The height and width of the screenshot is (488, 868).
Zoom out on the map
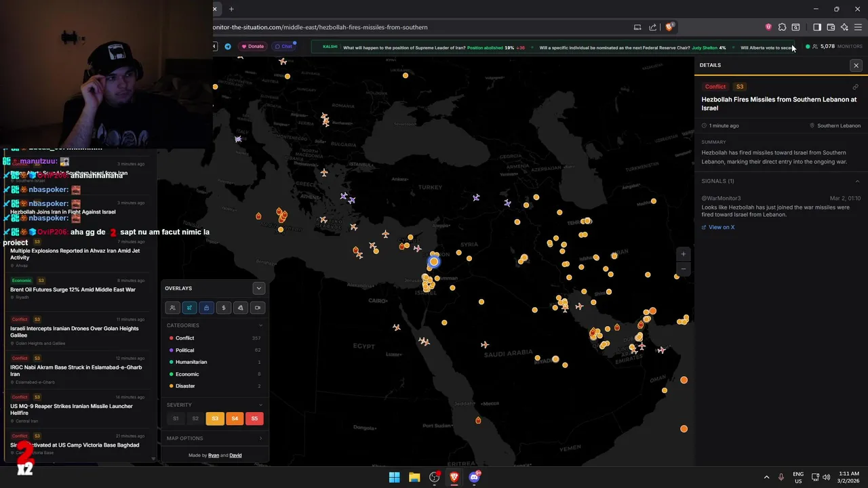pos(684,268)
